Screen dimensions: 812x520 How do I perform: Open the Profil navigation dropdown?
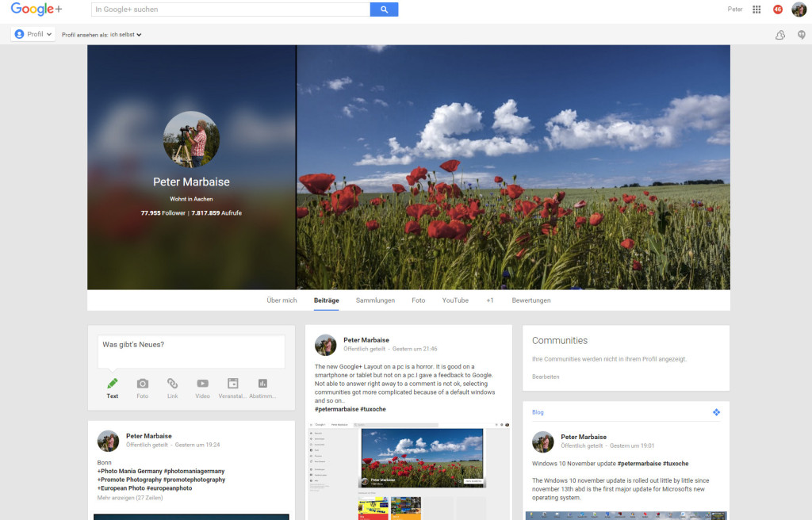click(x=33, y=34)
